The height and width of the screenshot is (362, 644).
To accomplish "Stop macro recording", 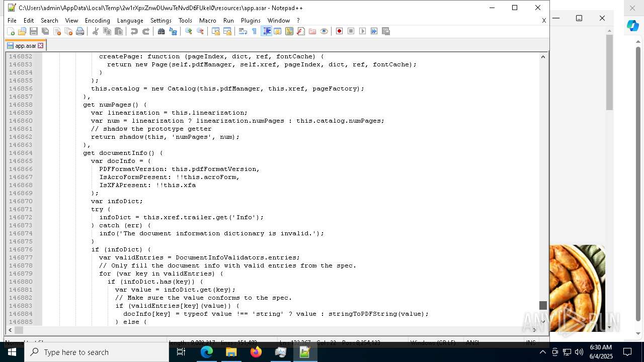I will pos(351,31).
